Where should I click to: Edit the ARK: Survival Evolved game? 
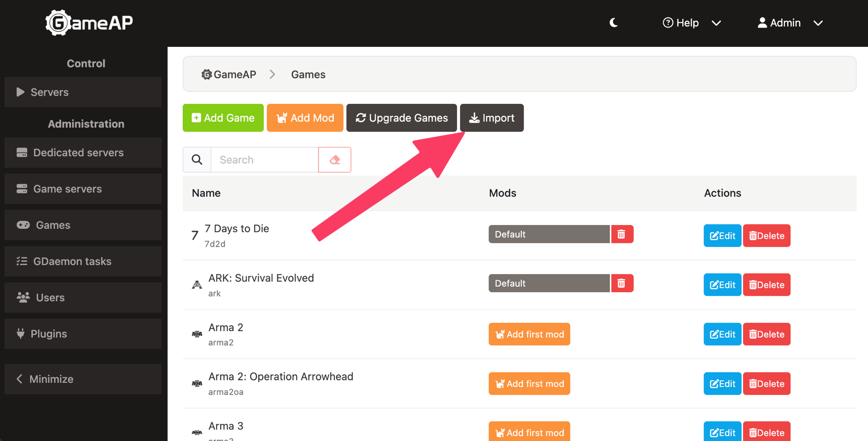(722, 285)
